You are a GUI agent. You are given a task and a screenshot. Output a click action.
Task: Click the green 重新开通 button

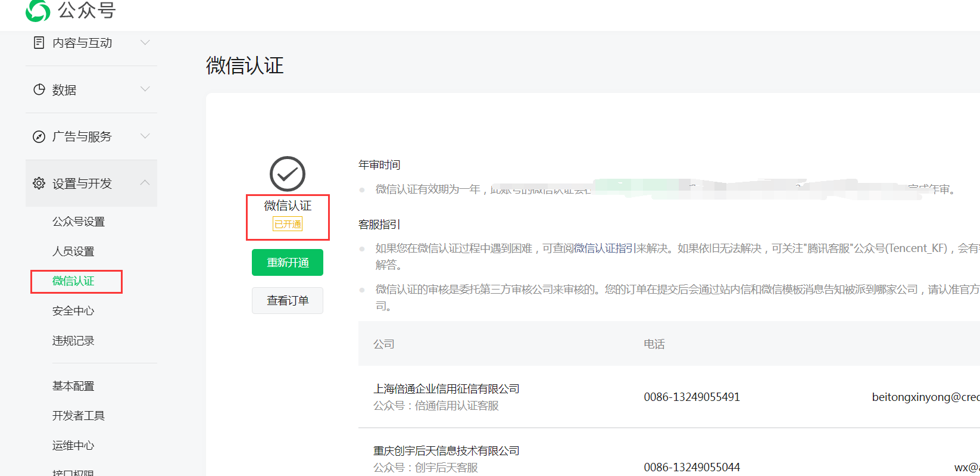point(288,263)
